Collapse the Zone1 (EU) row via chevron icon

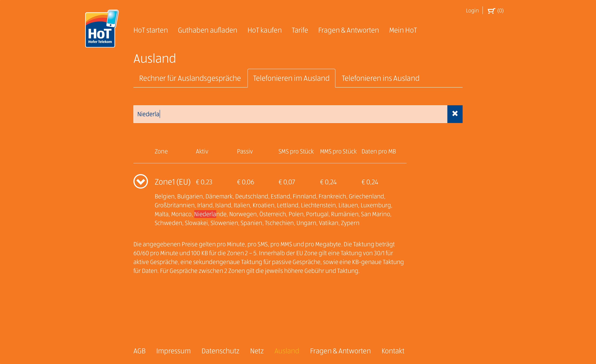pos(141,181)
